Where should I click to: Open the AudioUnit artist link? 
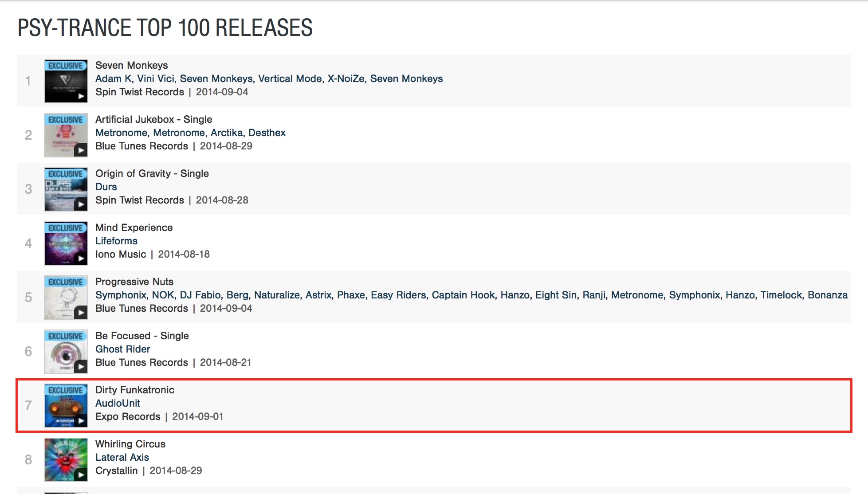pyautogui.click(x=118, y=403)
